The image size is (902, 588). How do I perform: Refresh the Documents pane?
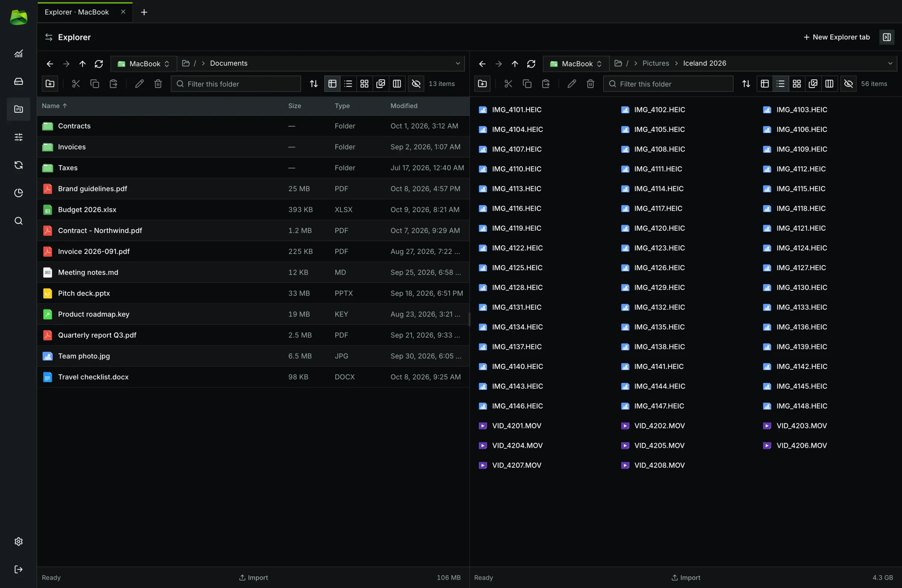98,63
